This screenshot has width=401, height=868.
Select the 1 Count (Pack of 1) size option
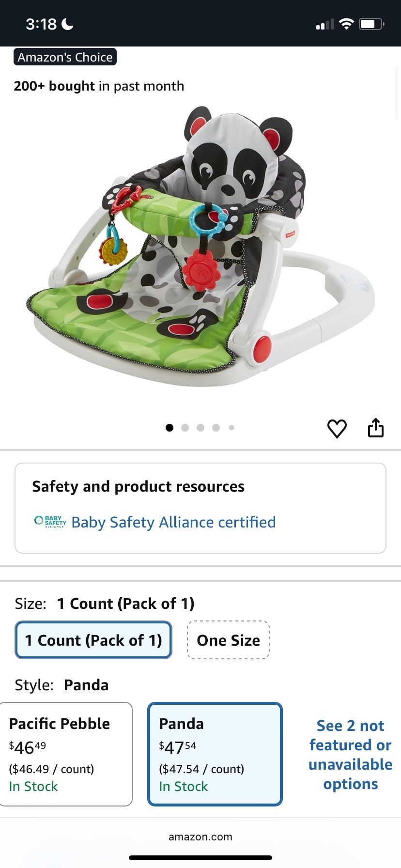click(93, 640)
